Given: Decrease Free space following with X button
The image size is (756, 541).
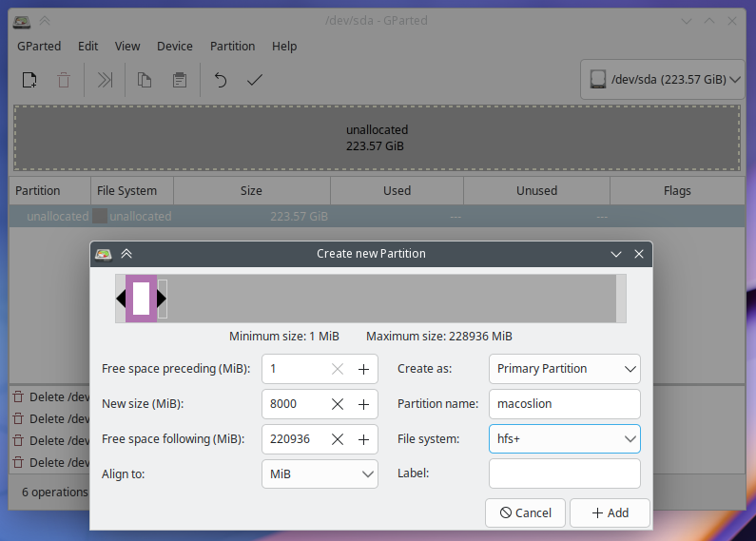Looking at the screenshot, I should click(338, 439).
